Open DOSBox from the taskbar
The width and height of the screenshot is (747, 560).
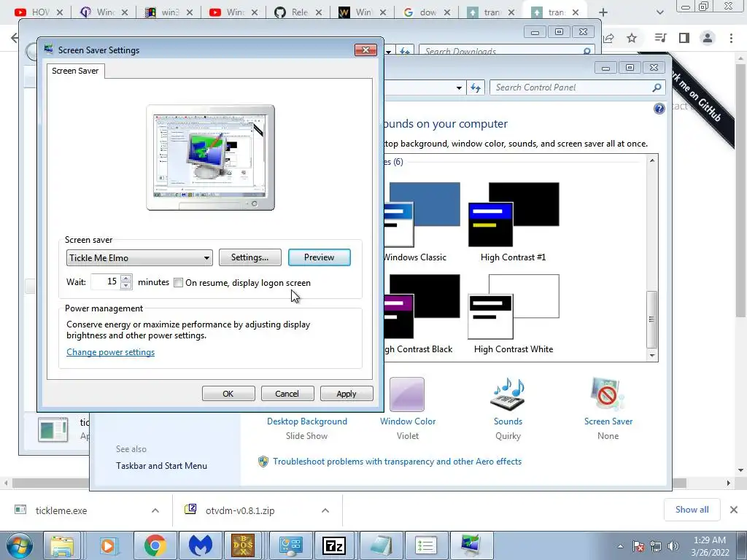point(244,545)
